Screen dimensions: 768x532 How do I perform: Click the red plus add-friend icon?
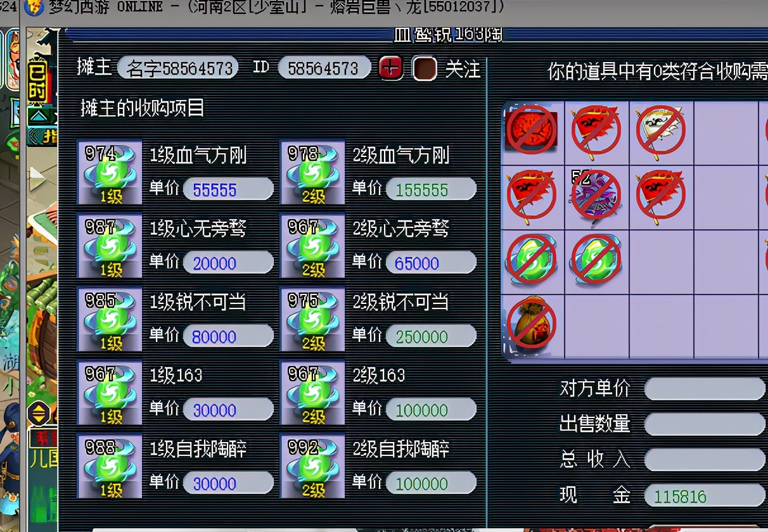click(390, 68)
